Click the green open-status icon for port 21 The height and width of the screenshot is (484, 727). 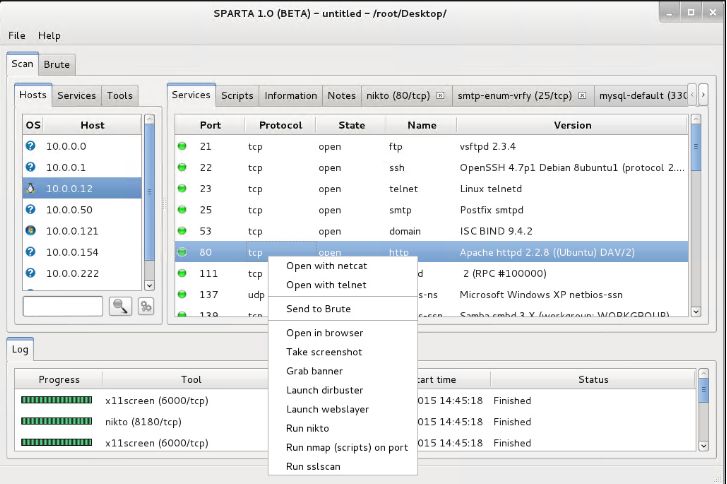tap(183, 146)
